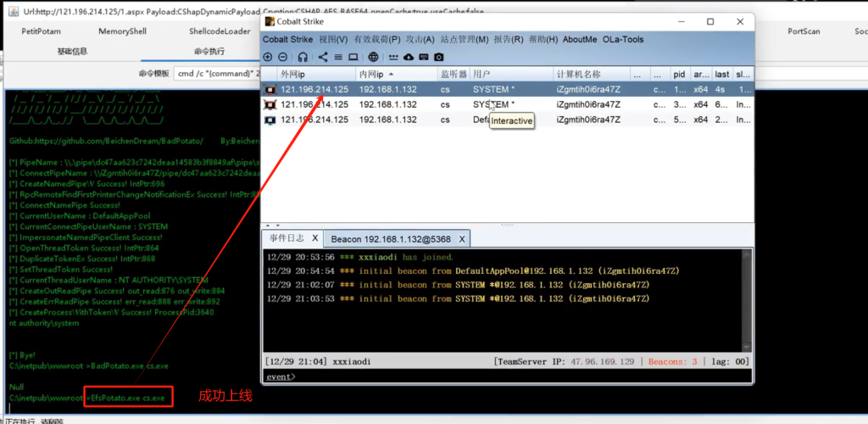Screen dimensions: 868x424
Task: Click 命令模板 field showing cmd /c
Action: (x=217, y=74)
